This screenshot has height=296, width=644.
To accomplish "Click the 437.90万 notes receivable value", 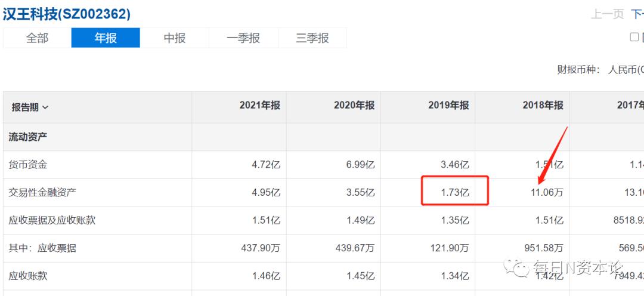I will pyautogui.click(x=261, y=248).
